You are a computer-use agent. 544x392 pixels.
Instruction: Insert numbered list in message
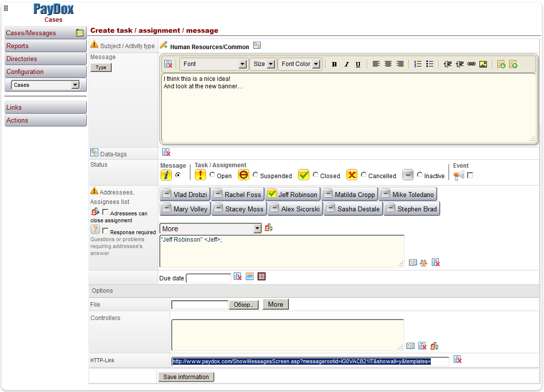(418, 64)
